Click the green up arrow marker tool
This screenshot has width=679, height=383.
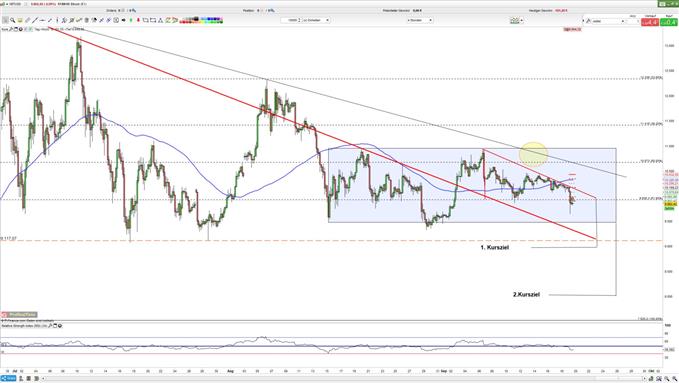131,20
